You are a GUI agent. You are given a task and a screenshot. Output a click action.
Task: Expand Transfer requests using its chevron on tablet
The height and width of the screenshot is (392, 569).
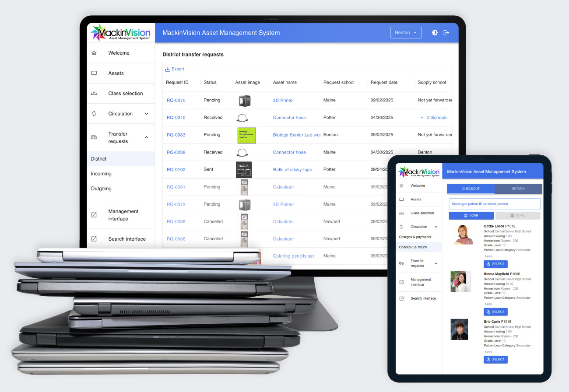pos(436,263)
